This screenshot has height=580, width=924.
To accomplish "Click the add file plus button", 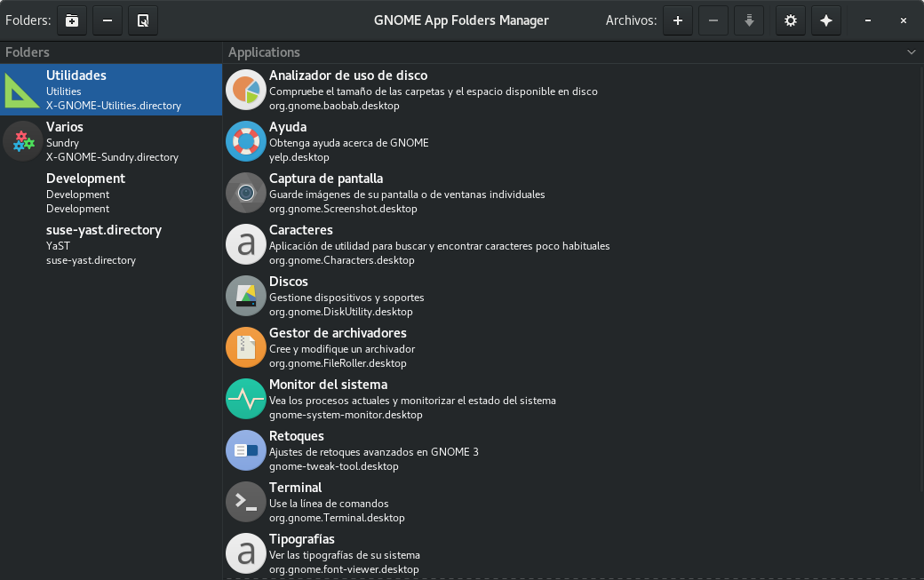I will point(678,20).
